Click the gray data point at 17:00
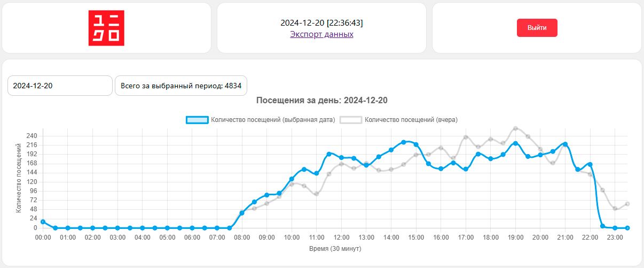 tap(466, 137)
